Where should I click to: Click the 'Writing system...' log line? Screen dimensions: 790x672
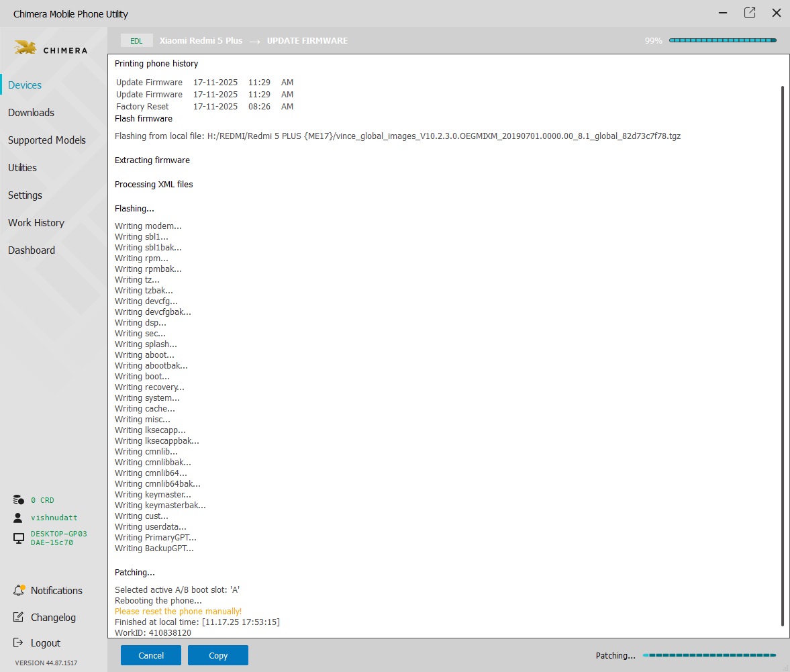(x=147, y=398)
